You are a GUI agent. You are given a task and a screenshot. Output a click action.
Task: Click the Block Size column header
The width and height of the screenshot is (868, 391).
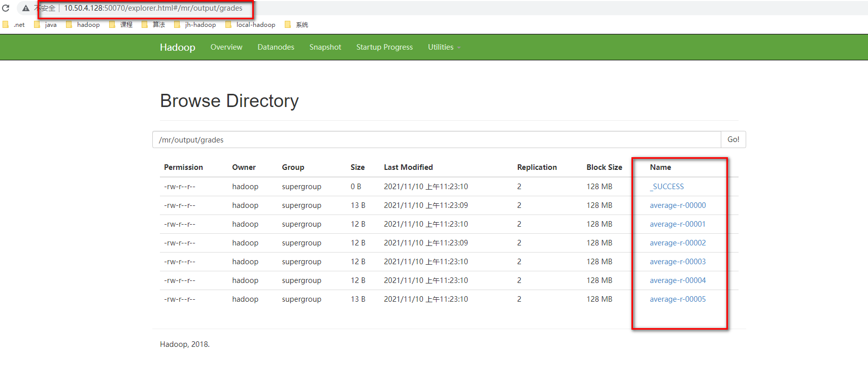click(x=604, y=167)
